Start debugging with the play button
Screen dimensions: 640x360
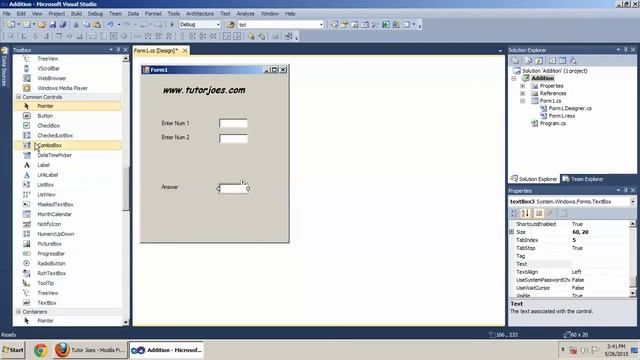pos(172,25)
